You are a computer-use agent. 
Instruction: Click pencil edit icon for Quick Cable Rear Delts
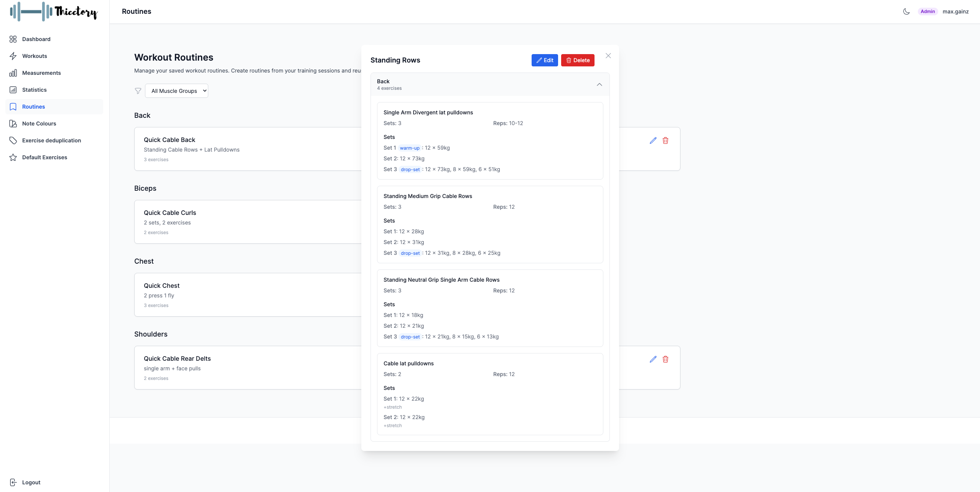click(x=653, y=359)
